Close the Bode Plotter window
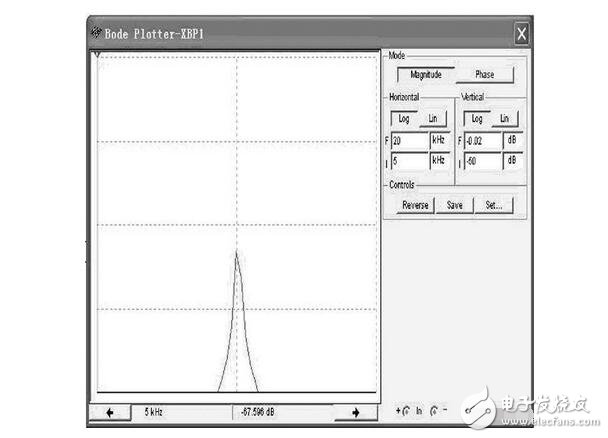 521,33
